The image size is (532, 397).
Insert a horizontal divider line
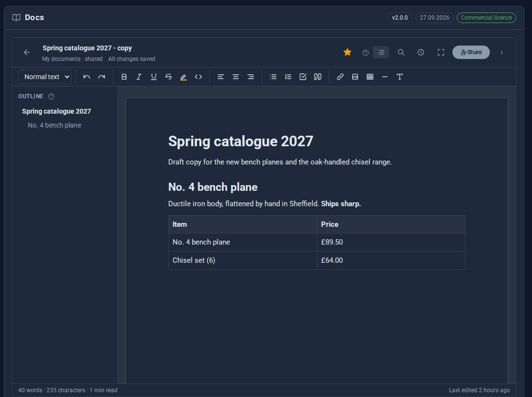point(385,77)
